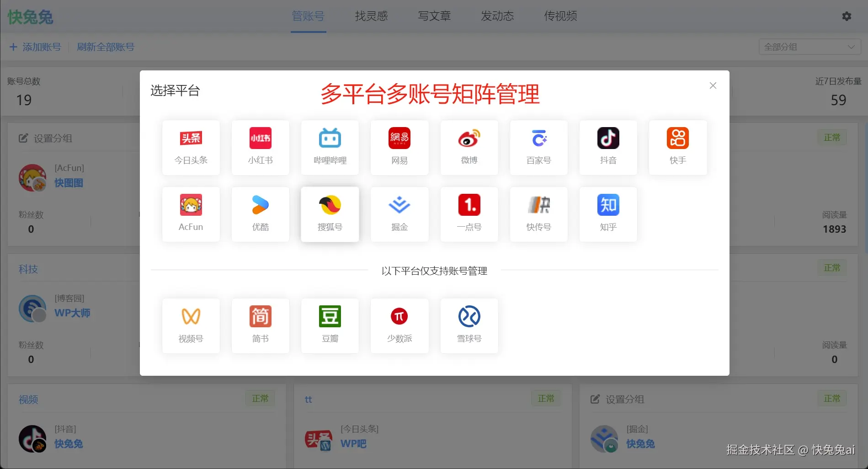Switch to the 找灵感 tab
868x469 pixels.
[x=371, y=16]
